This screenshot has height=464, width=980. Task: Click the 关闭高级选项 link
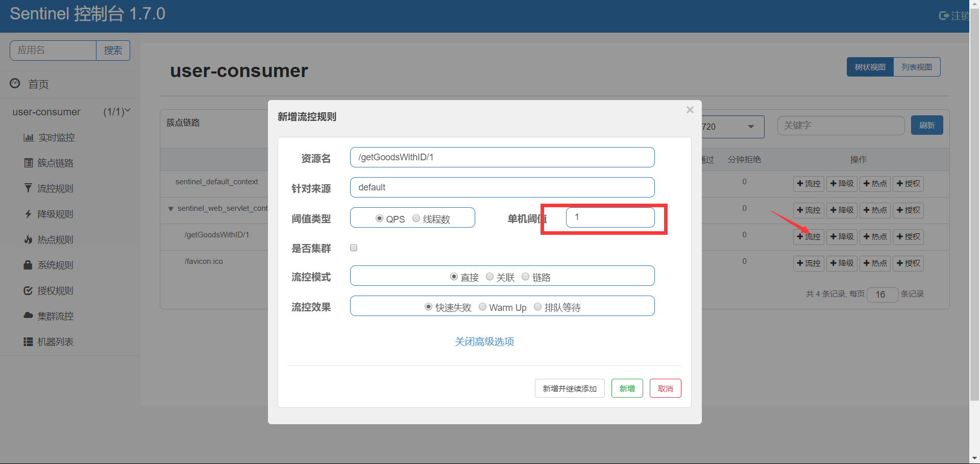[484, 341]
